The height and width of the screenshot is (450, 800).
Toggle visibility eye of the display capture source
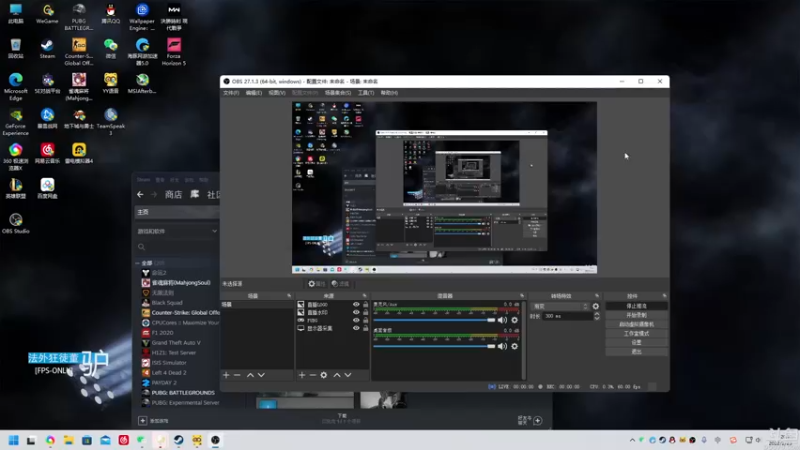tap(356, 328)
